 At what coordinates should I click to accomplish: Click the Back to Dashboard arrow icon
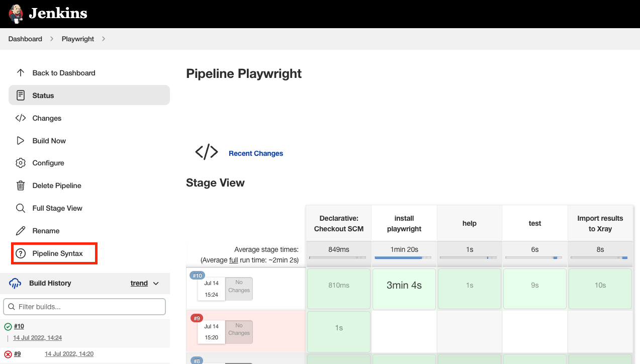pyautogui.click(x=21, y=73)
